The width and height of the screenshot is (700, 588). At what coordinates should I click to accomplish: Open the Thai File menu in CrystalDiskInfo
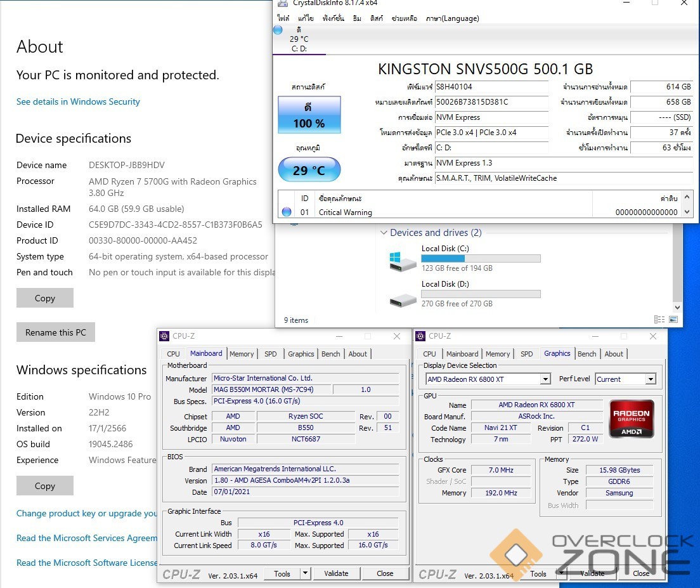click(283, 18)
